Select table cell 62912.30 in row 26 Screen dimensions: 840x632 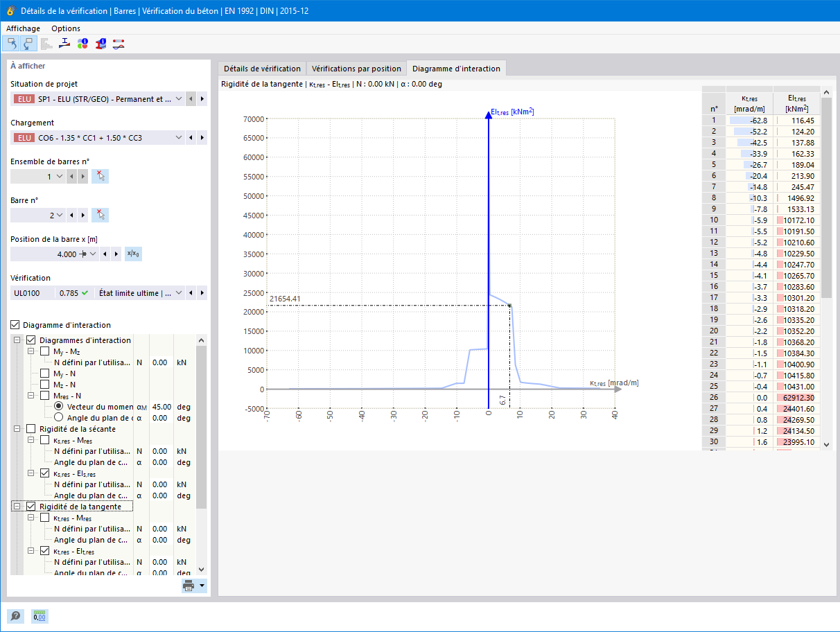coord(796,397)
